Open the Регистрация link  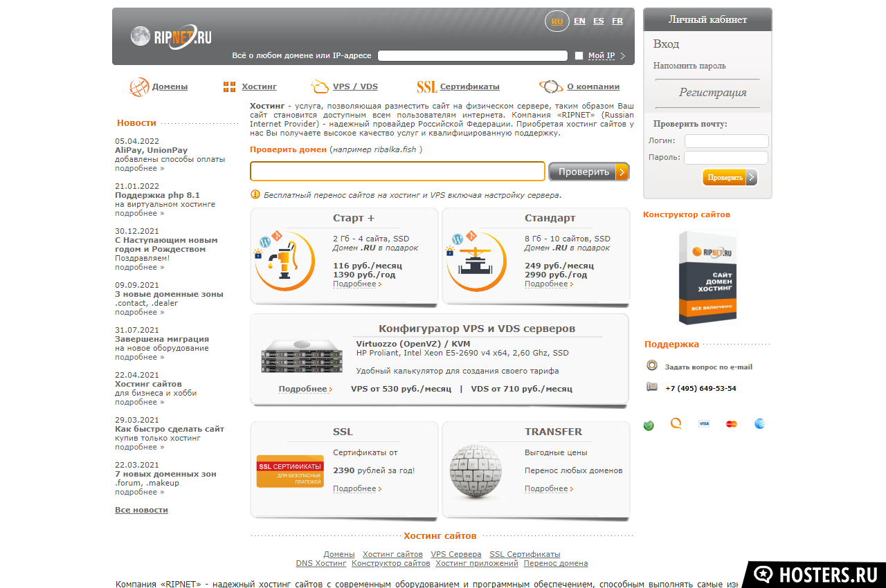click(713, 93)
